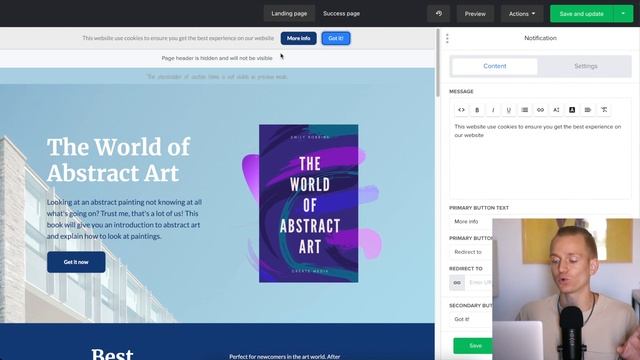Screen dimensions: 640x360
Task: Click the link icon under Redirect To
Action: 457,282
